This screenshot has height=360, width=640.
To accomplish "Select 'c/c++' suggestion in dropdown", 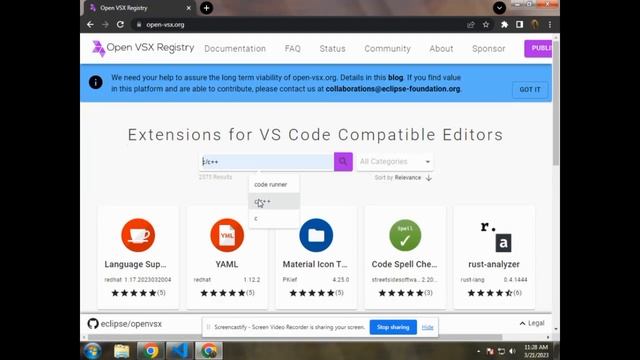I will pyautogui.click(x=274, y=202).
